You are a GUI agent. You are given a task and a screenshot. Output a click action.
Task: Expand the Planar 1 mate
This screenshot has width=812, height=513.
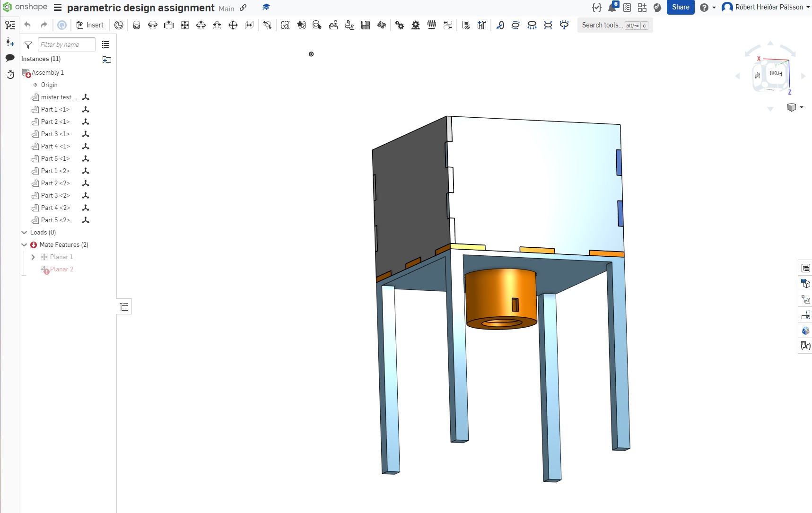(x=33, y=257)
